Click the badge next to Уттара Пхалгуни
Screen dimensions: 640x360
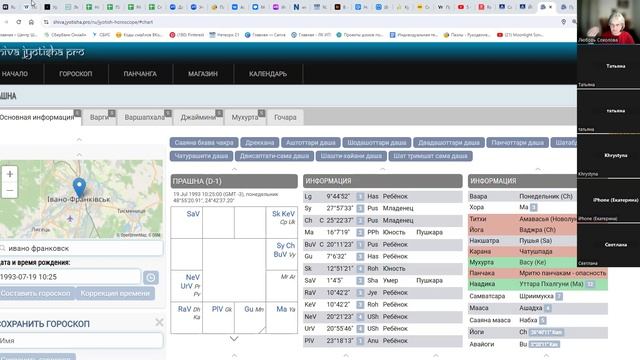[590, 284]
